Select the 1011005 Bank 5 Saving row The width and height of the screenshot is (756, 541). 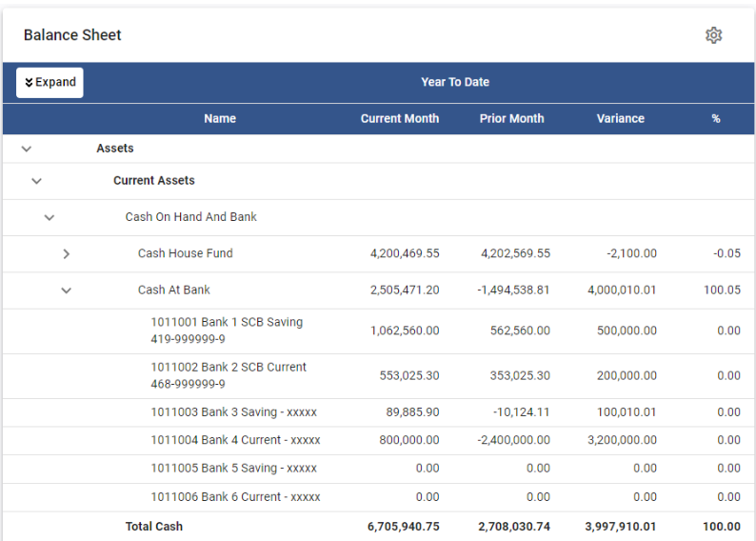[x=233, y=469]
